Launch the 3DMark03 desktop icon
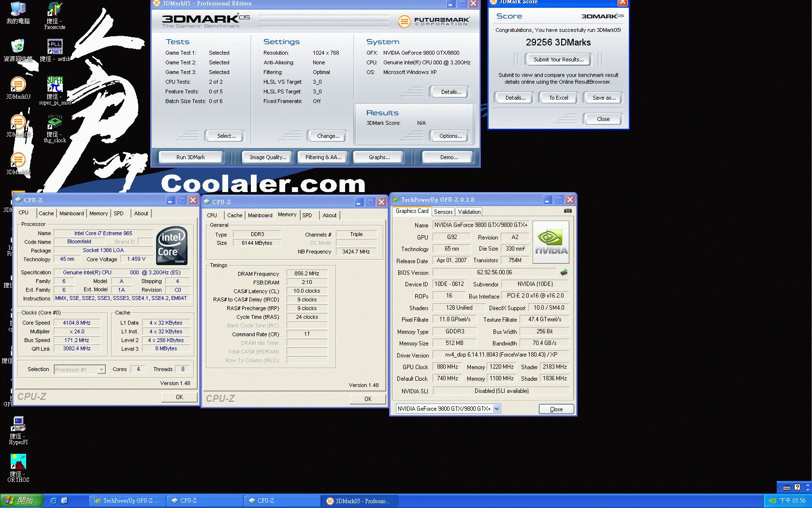Screen dimensions: 812x508 18,88
